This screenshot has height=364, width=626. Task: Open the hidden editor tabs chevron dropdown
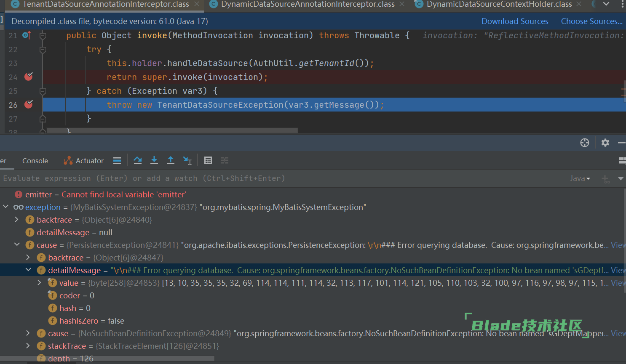click(606, 4)
